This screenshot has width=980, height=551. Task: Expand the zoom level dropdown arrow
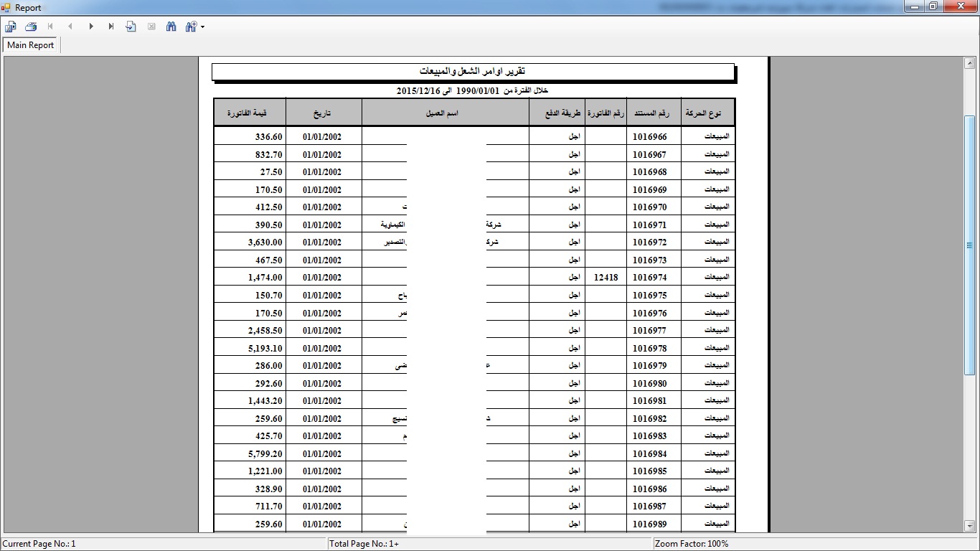(x=203, y=27)
